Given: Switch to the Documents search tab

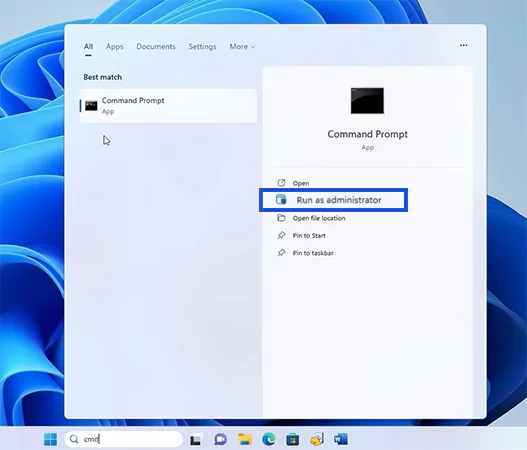Looking at the screenshot, I should tap(156, 47).
